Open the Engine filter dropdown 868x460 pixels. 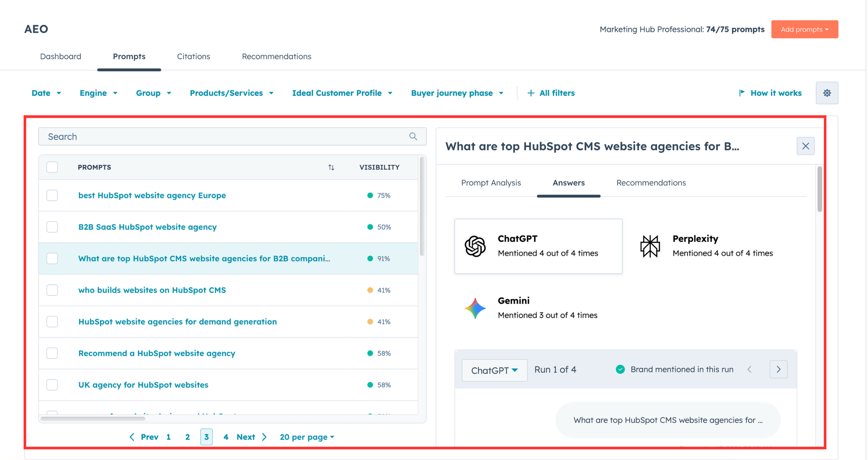98,93
